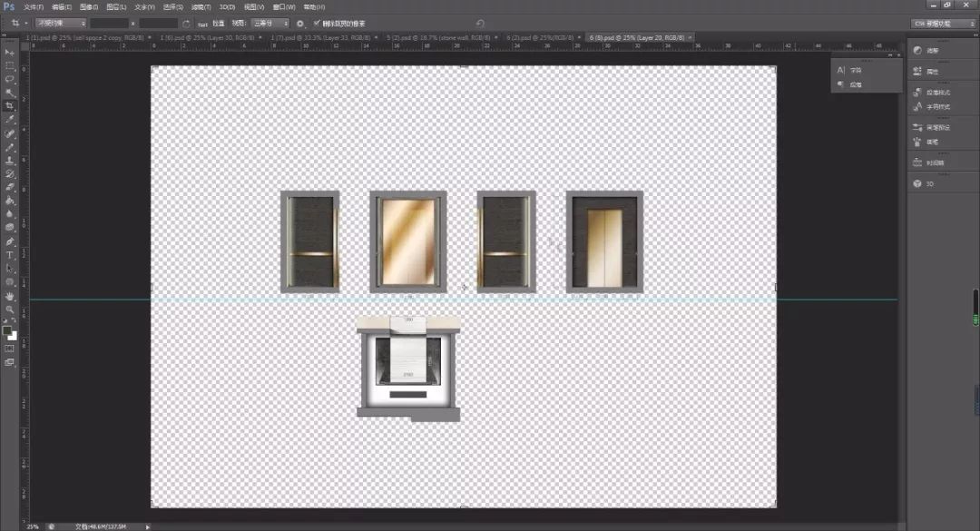Select the Shape tool
The width and height of the screenshot is (980, 531).
tap(9, 282)
